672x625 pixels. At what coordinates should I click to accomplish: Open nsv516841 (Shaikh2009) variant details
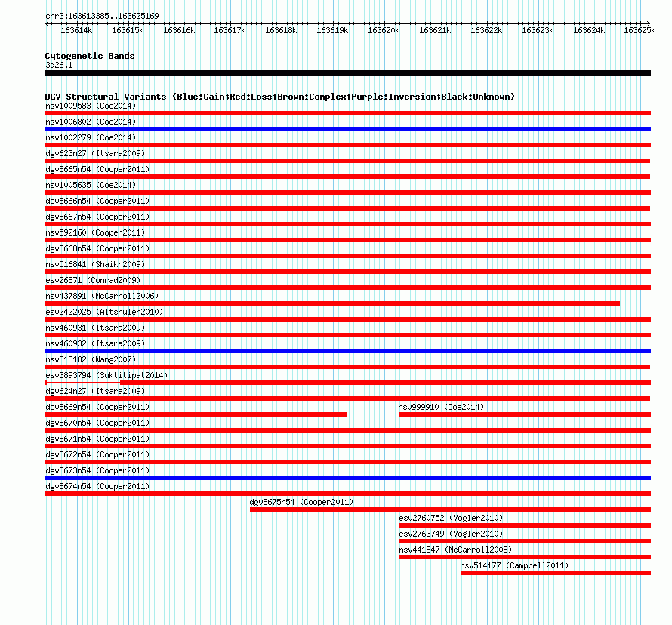click(x=95, y=264)
